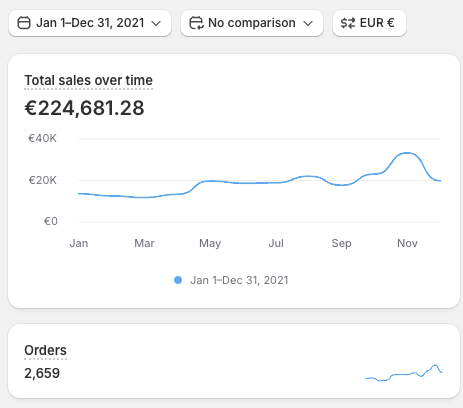Click the November peak on the sales line

[x=407, y=153]
